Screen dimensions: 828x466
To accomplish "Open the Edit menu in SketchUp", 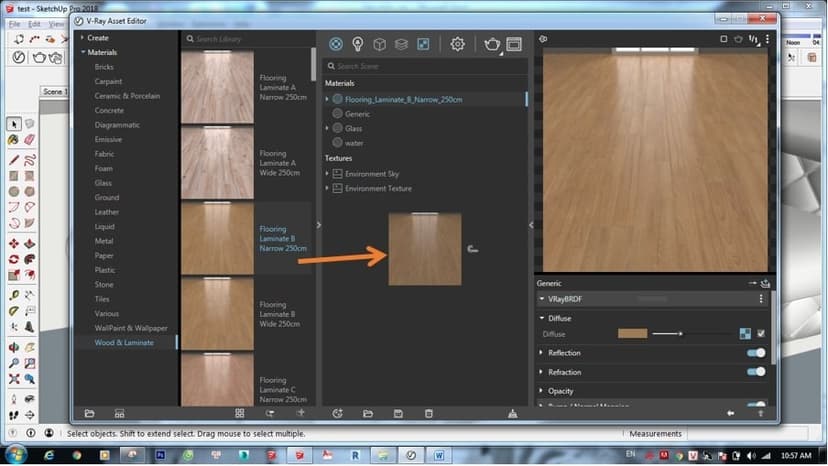I will [x=34, y=24].
